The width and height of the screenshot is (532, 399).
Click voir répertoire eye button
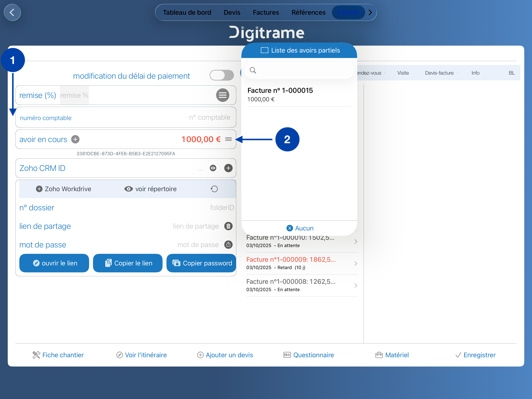[x=150, y=189]
